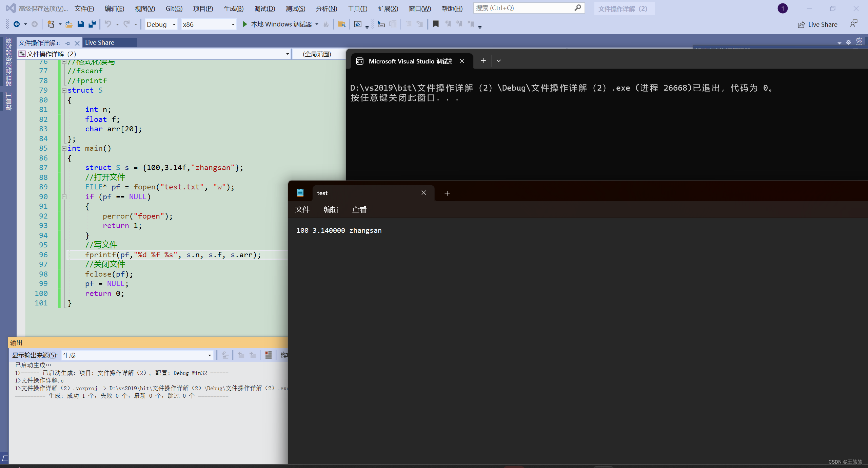868x468 pixels.
Task: Click the console icon in the debug terminal tab
Action: pyautogui.click(x=360, y=61)
